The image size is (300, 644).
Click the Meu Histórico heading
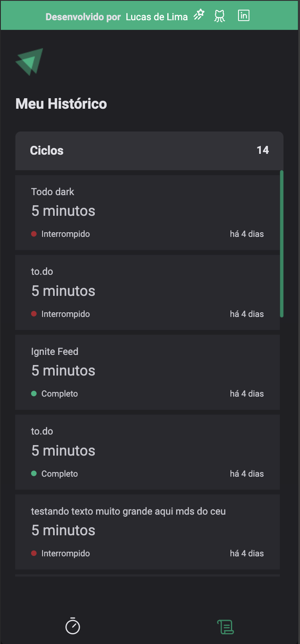(61, 104)
